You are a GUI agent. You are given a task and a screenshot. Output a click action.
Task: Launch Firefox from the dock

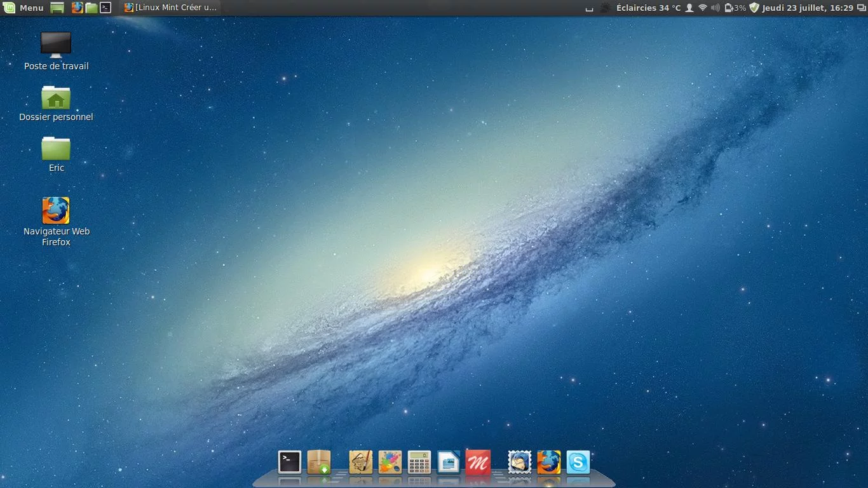pyautogui.click(x=549, y=462)
